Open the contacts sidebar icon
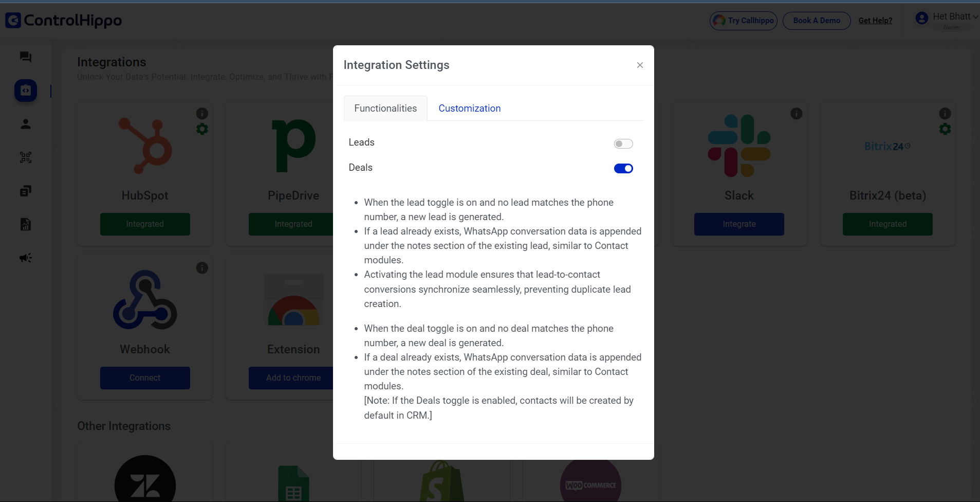 coord(26,124)
